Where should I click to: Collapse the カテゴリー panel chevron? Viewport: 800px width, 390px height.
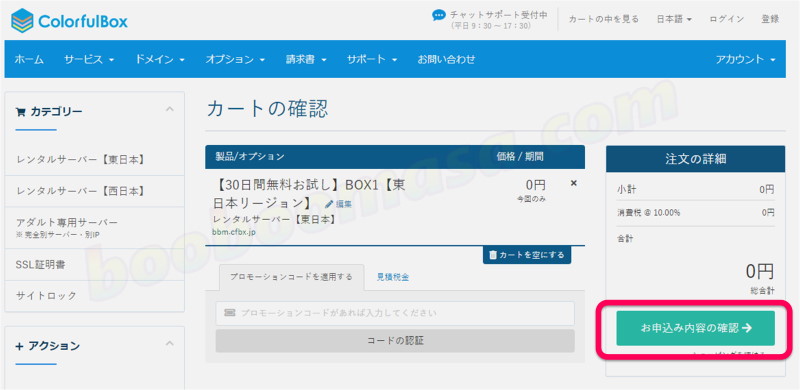click(x=170, y=109)
